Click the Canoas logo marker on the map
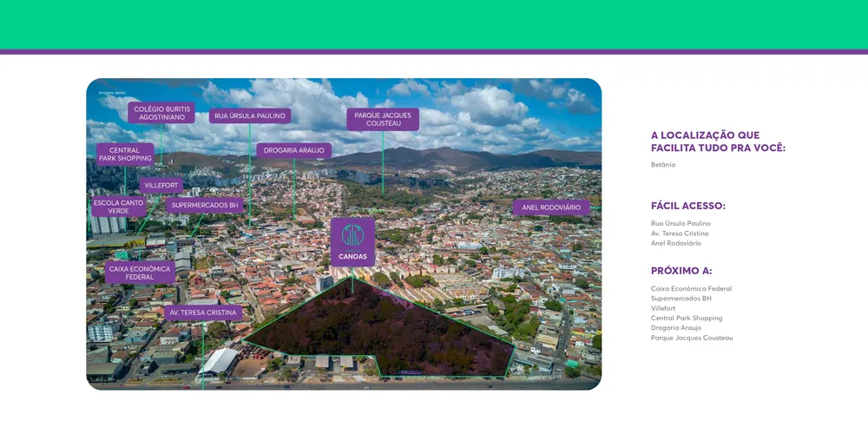The width and height of the screenshot is (868, 434). 352,242
